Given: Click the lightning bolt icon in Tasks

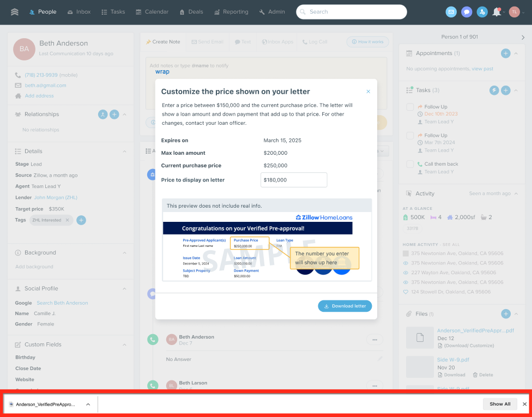Looking at the screenshot, I should click(x=494, y=90).
